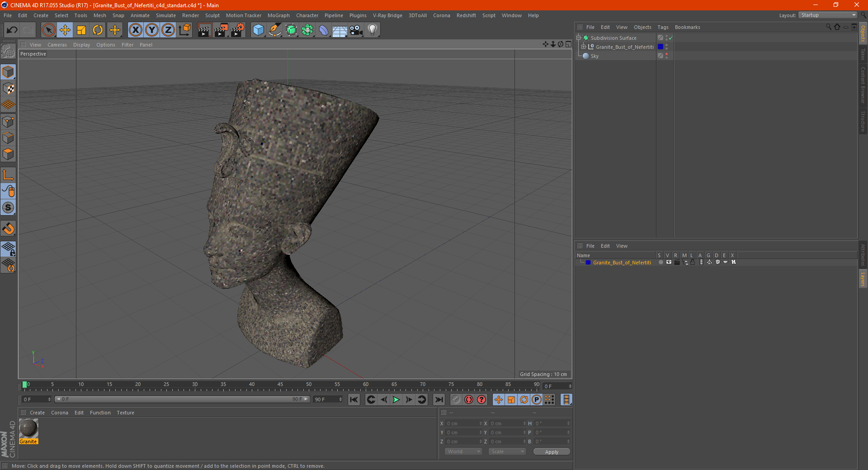Click the Apply button
868x470 pixels.
click(x=552, y=452)
